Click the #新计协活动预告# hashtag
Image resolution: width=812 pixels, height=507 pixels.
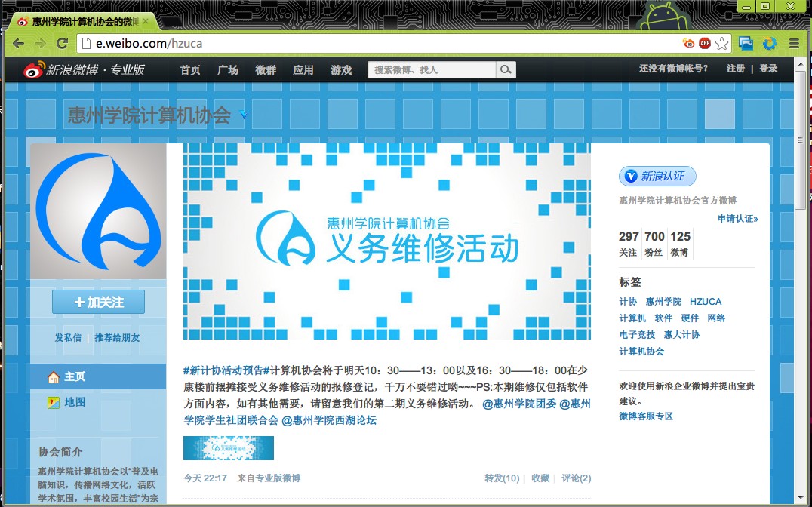click(x=227, y=370)
